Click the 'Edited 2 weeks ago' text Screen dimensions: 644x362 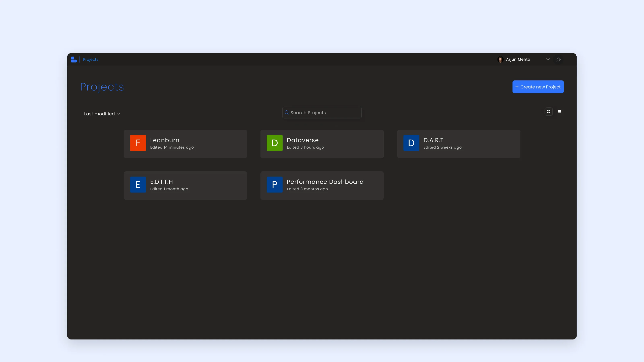tap(442, 147)
